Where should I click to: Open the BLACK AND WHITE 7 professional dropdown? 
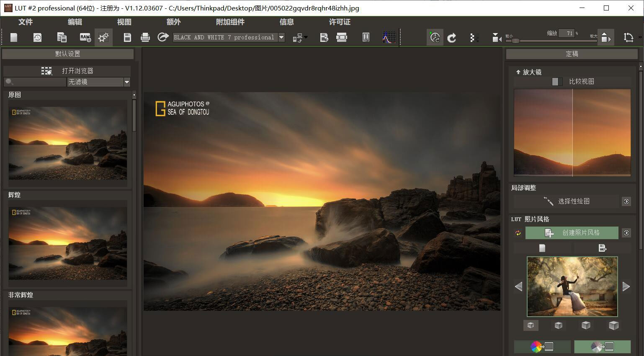tap(281, 37)
